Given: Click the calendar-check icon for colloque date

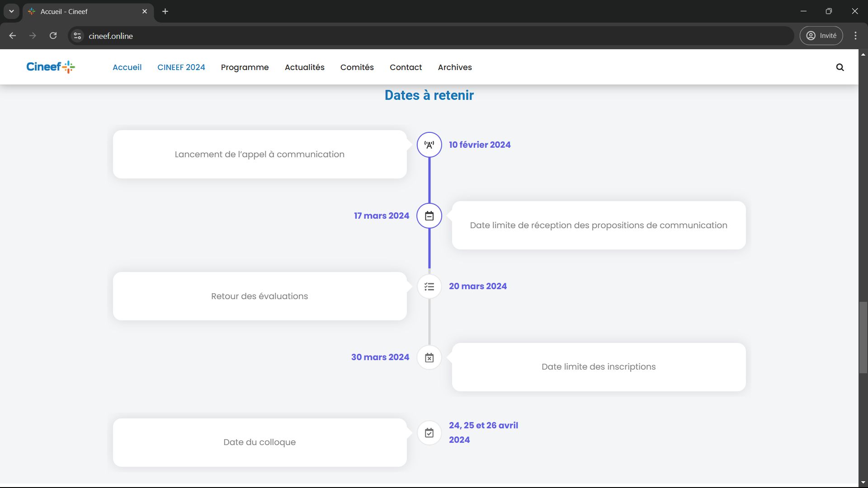Looking at the screenshot, I should tap(429, 433).
